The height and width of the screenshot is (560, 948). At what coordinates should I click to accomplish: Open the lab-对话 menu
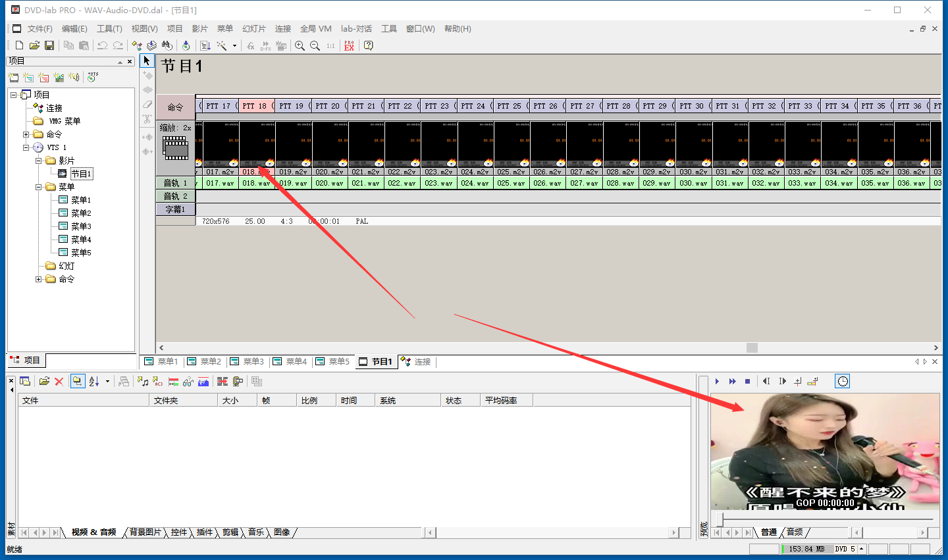click(x=356, y=29)
